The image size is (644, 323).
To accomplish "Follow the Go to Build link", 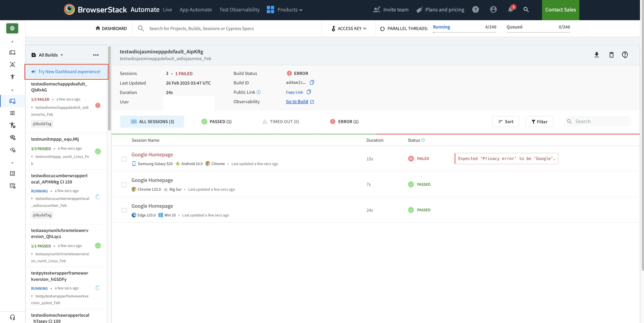I will click(x=298, y=101).
